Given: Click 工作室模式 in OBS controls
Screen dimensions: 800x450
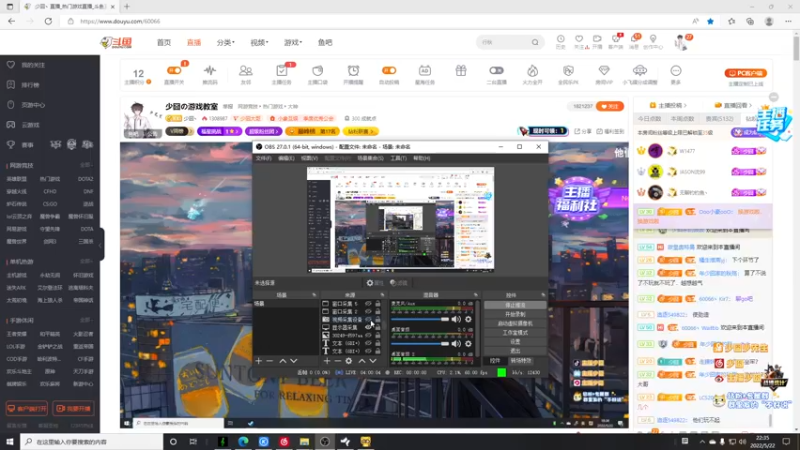Looking at the screenshot, I should (515, 333).
